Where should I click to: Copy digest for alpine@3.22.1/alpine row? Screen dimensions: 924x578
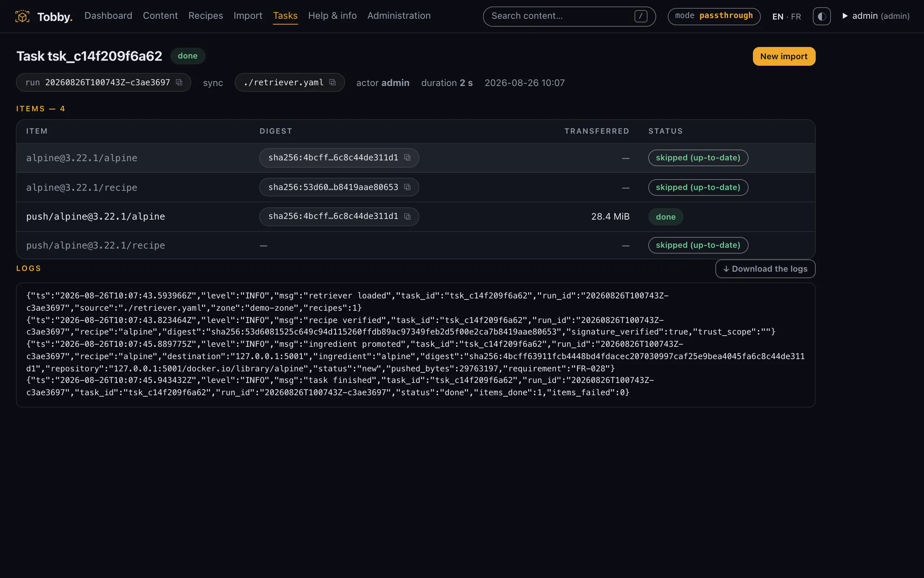point(407,158)
